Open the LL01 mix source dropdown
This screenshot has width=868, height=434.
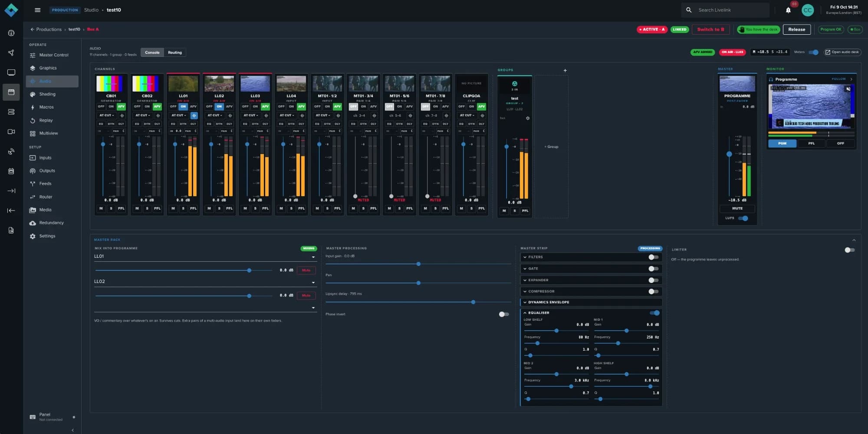click(x=205, y=256)
